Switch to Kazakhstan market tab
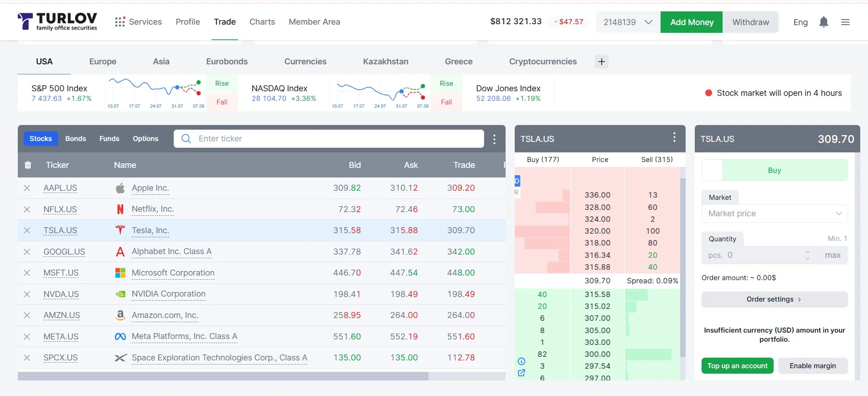The image size is (868, 396). coord(386,62)
